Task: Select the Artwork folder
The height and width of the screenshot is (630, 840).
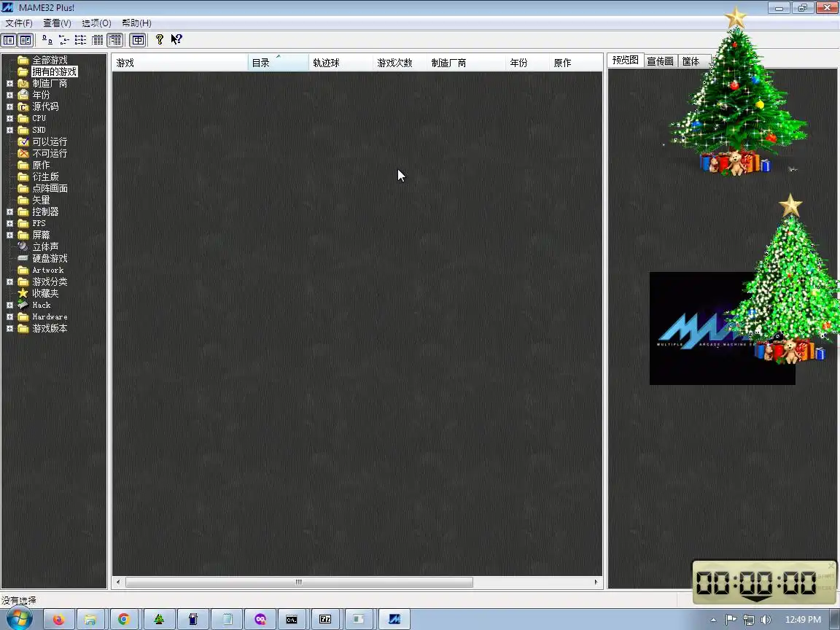Action: 47,270
